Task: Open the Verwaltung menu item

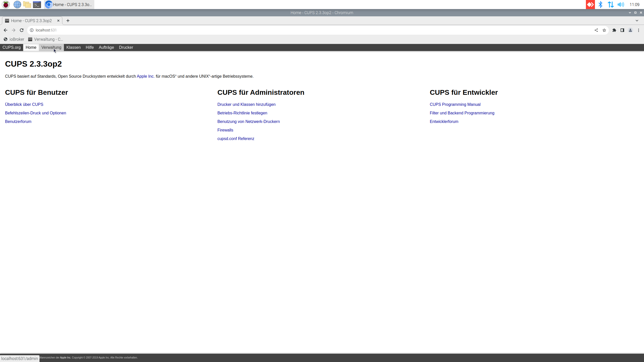Action: pos(51,47)
